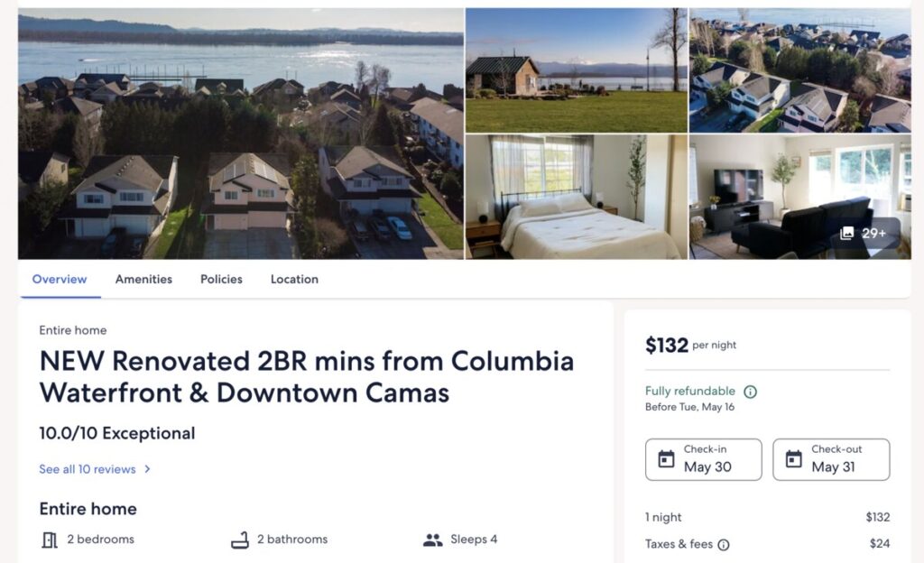This screenshot has width=924, height=563.
Task: Open the Check-in May 30 date field
Action: pyautogui.click(x=704, y=459)
